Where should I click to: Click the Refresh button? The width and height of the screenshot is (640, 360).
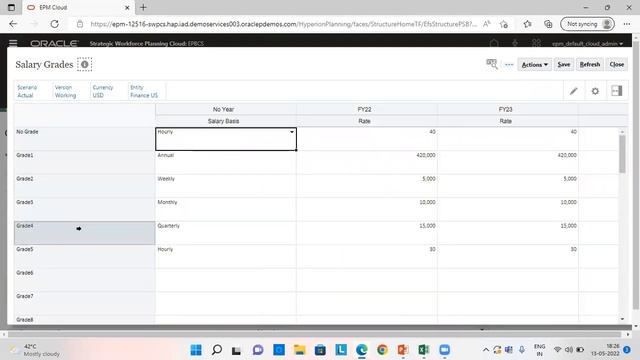coord(590,64)
